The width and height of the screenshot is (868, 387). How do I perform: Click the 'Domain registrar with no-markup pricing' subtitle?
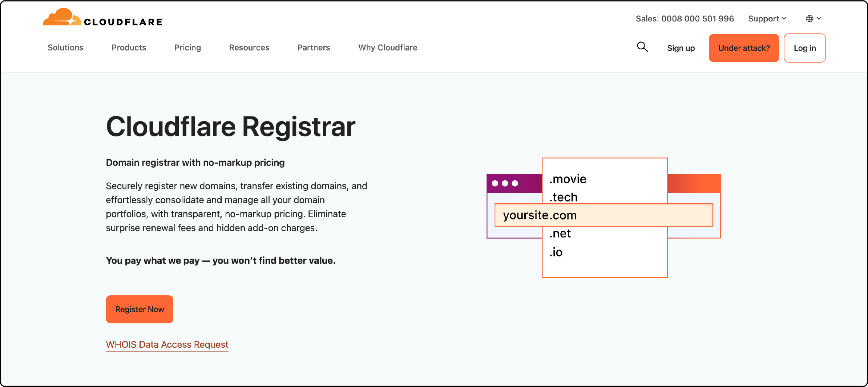point(195,163)
